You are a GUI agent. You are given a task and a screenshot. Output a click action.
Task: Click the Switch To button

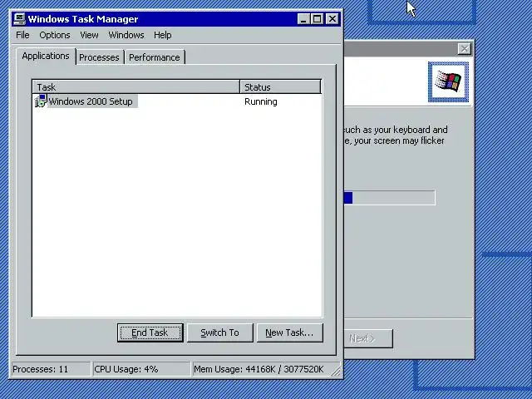(219, 332)
